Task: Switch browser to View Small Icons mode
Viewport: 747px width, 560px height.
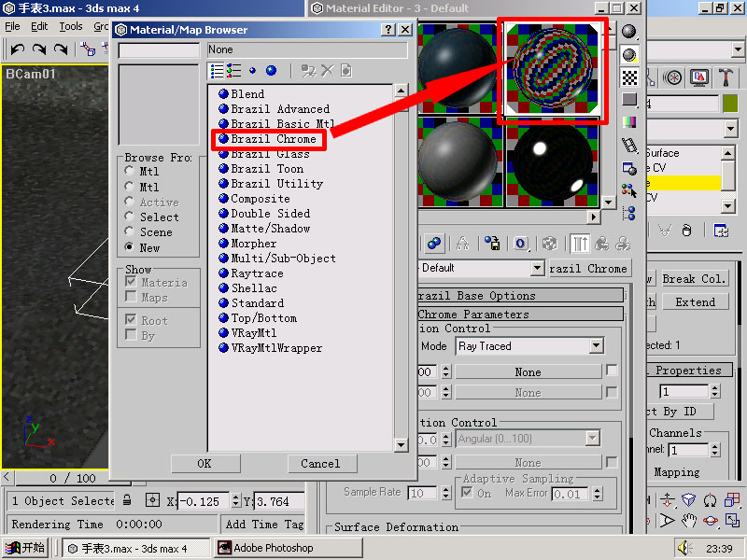Action: (252, 71)
